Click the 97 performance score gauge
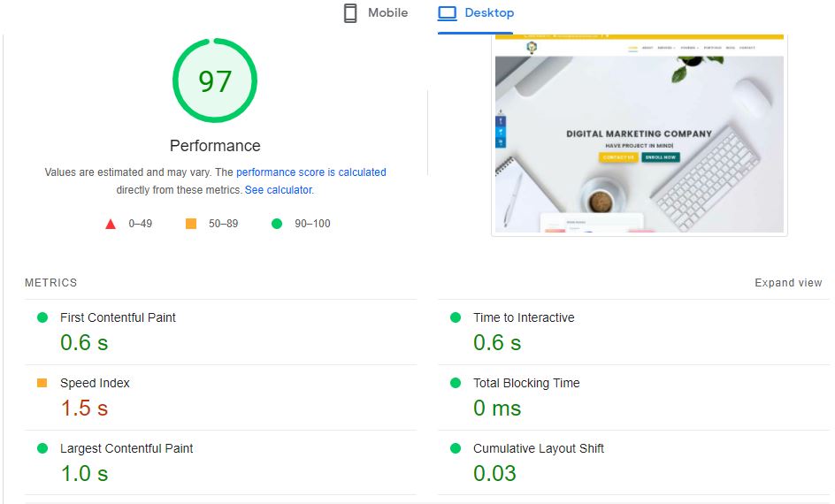 coord(215,81)
